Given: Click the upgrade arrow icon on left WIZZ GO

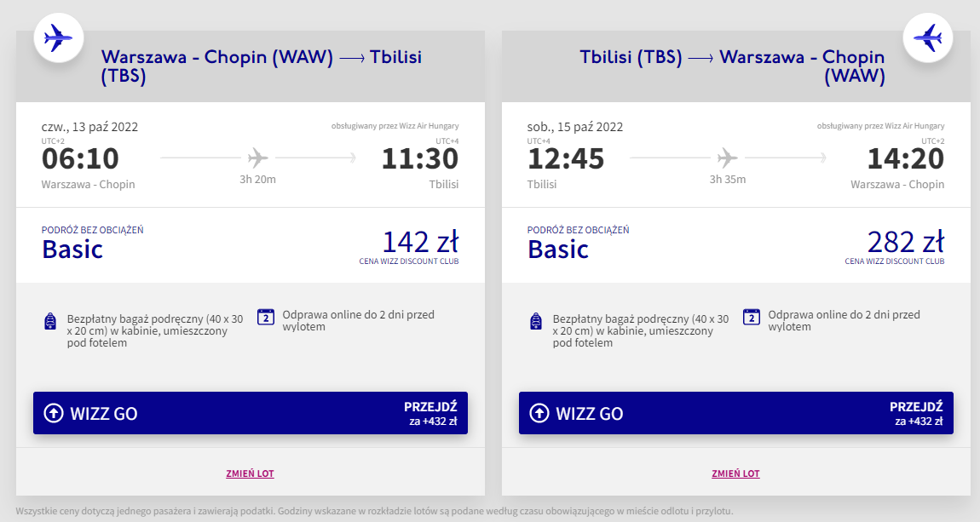Looking at the screenshot, I should (54, 414).
